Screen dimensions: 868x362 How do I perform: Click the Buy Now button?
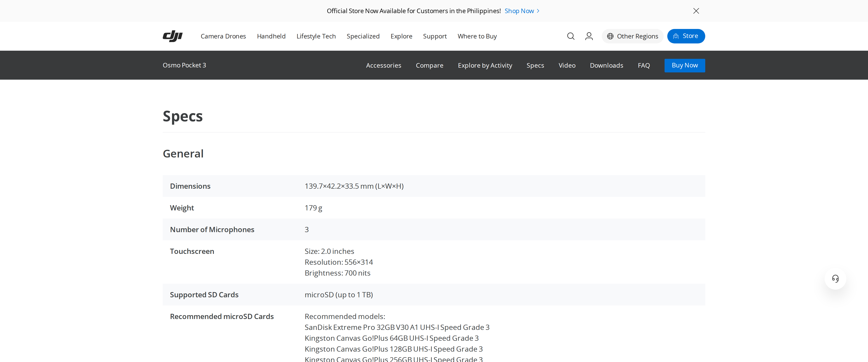pos(685,65)
